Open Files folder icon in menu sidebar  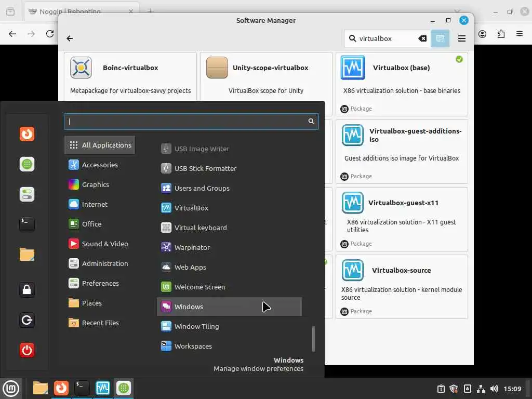click(27, 255)
